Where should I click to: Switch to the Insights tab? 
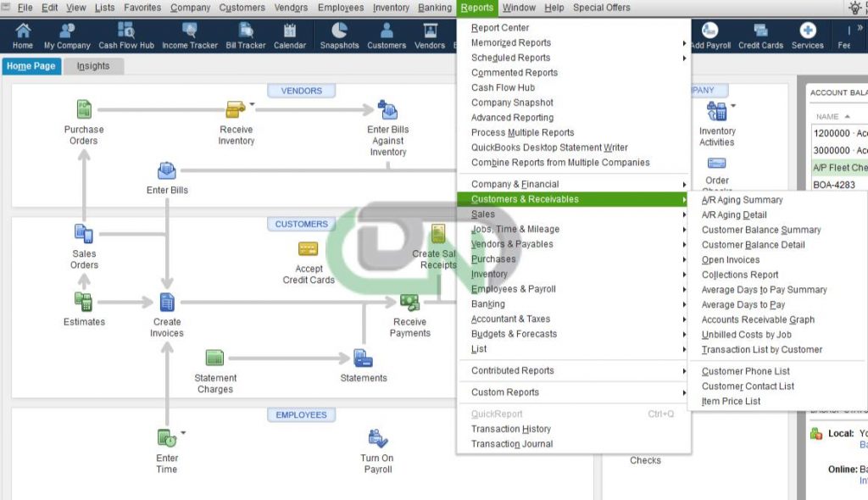(93, 66)
